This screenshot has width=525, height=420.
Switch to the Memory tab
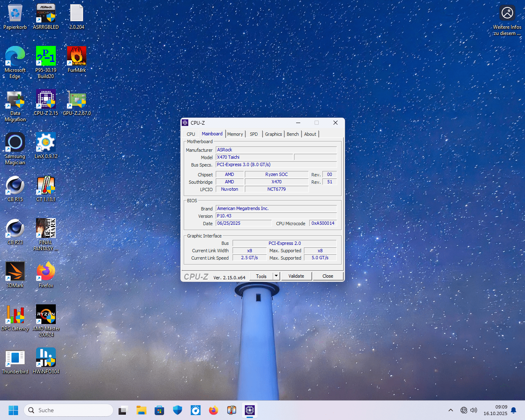[235, 134]
